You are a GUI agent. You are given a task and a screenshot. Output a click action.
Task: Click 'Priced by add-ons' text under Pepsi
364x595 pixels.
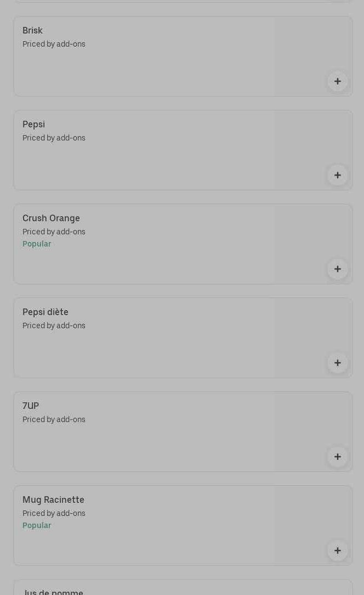point(54,138)
